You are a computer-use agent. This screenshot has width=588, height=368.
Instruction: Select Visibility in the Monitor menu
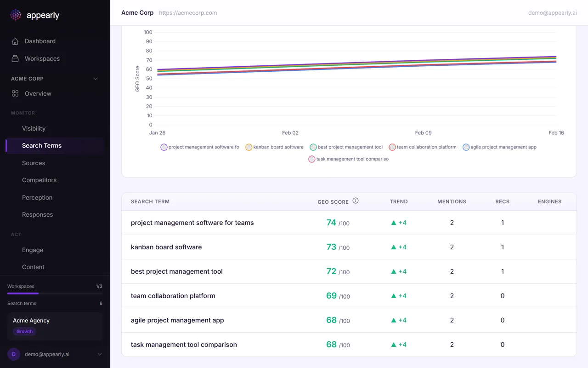(x=34, y=128)
